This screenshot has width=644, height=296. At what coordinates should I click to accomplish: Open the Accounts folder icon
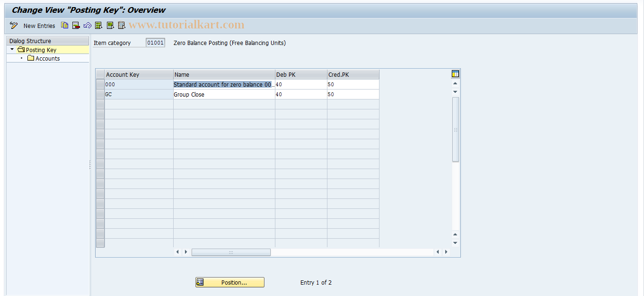tap(31, 58)
